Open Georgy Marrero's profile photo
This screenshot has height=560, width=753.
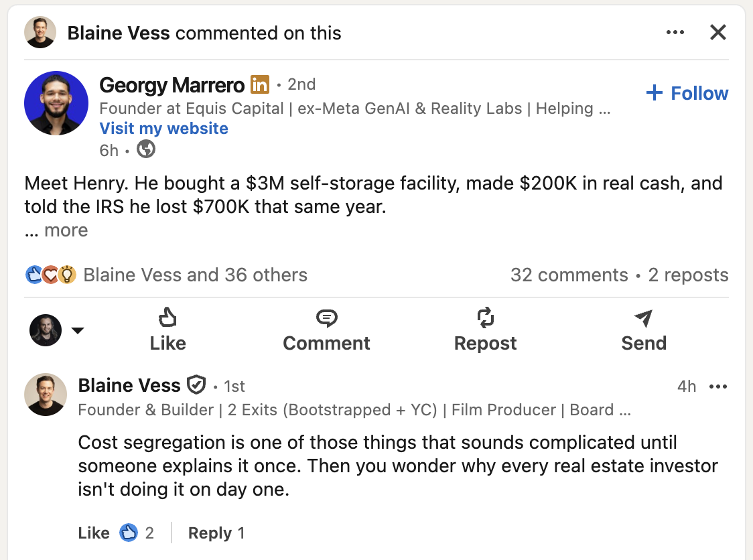[56, 103]
